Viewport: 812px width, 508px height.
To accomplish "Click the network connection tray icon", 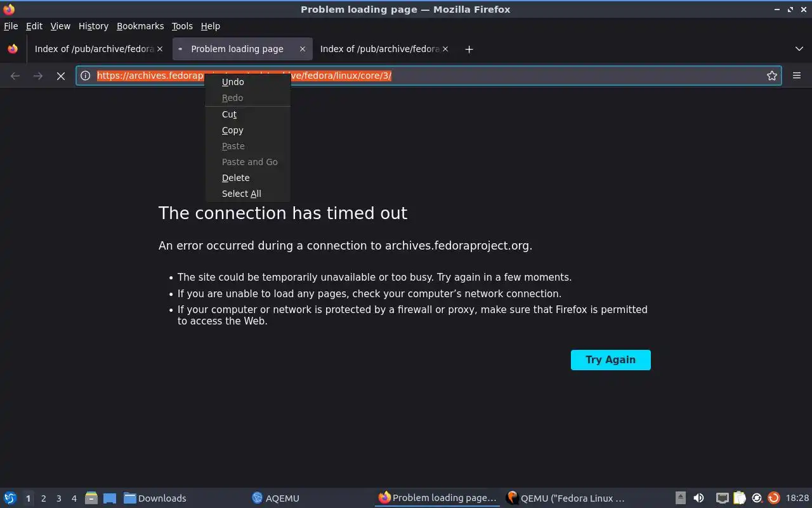I will [722, 498].
